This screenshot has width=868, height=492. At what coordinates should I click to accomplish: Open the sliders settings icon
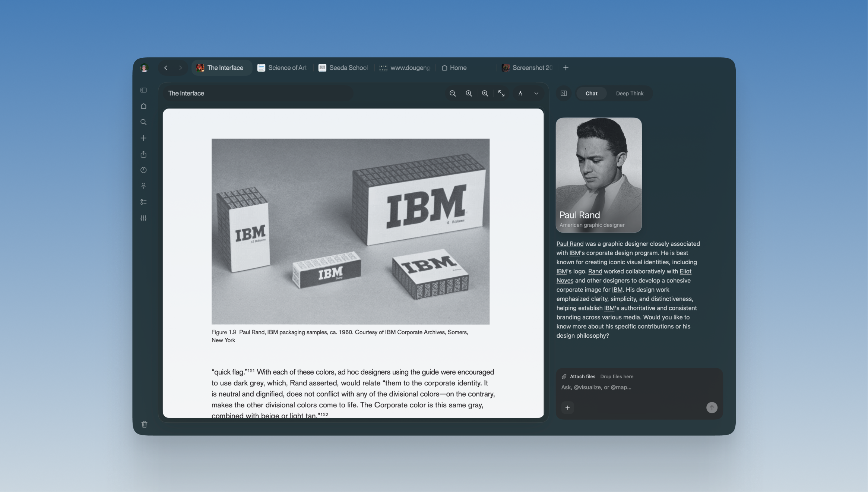pos(143,218)
